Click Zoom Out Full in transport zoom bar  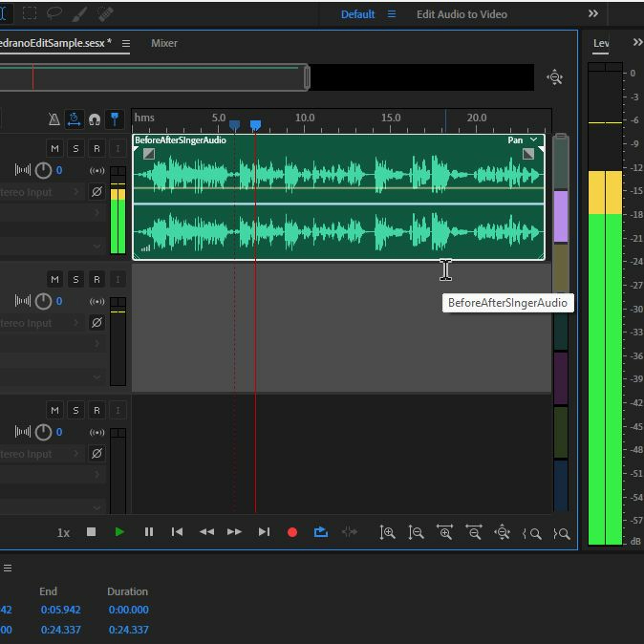click(502, 532)
